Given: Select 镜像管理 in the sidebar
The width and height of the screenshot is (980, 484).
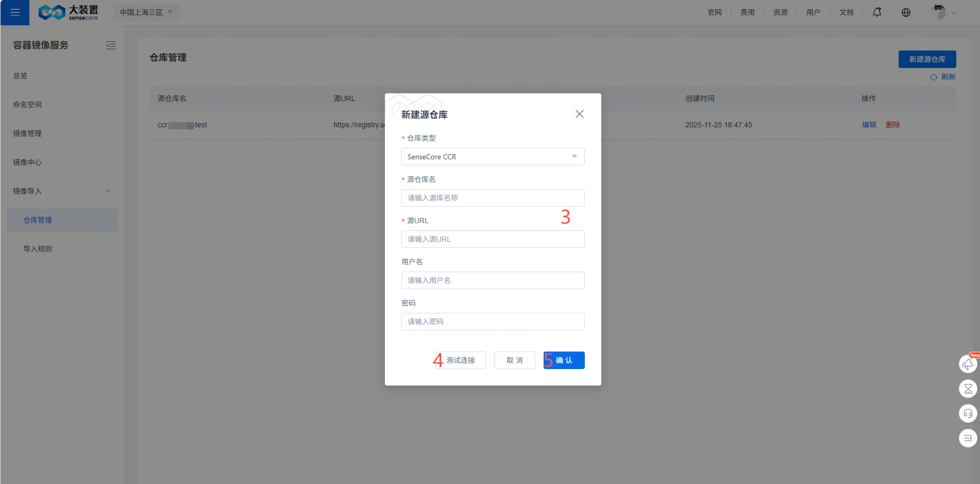Looking at the screenshot, I should 27,133.
